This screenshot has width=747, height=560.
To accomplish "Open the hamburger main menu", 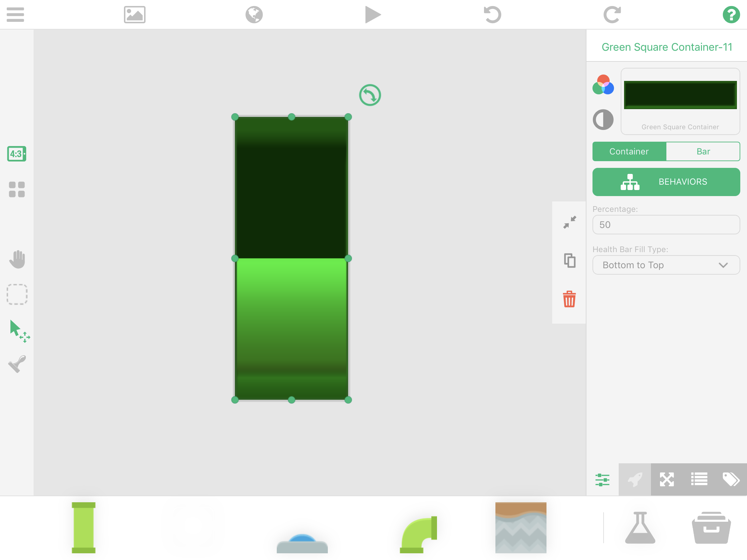I will (15, 14).
